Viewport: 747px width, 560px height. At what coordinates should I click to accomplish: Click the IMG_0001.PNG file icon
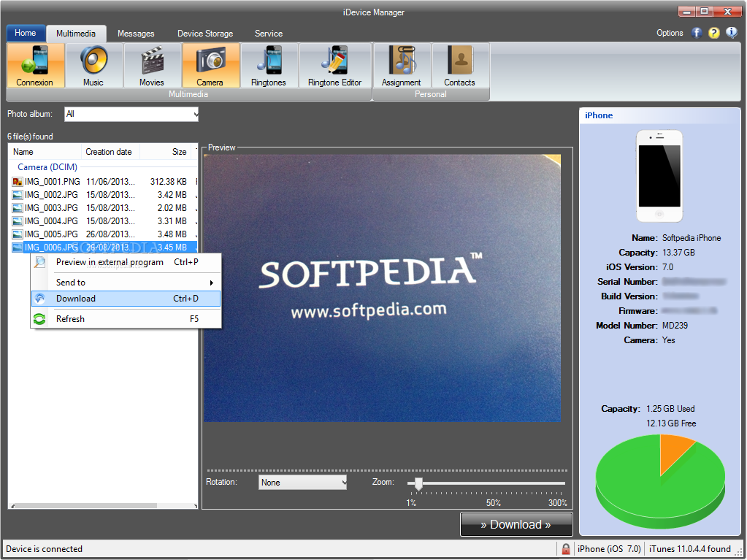18,181
